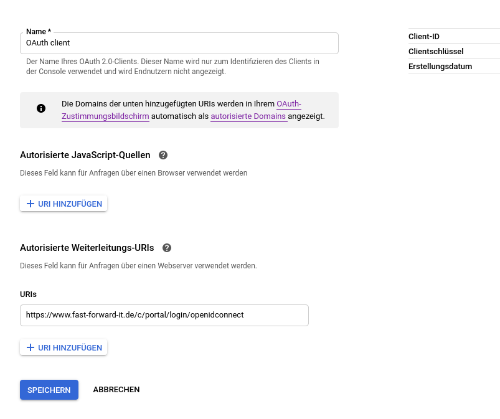Add a URI under Autorisierte JavaScript-Quellen
Image resolution: width=500 pixels, height=419 pixels.
pyautogui.click(x=64, y=204)
